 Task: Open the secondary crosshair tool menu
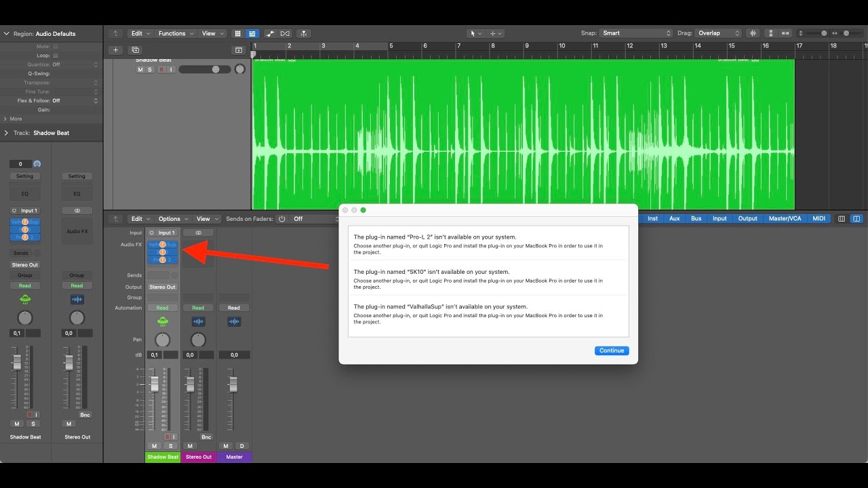click(x=495, y=33)
